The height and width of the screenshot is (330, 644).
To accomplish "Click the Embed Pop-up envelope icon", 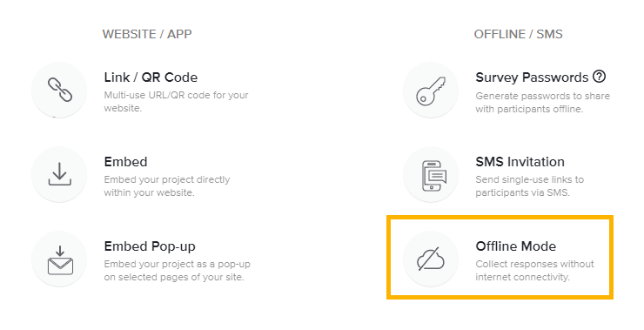I will (x=60, y=259).
